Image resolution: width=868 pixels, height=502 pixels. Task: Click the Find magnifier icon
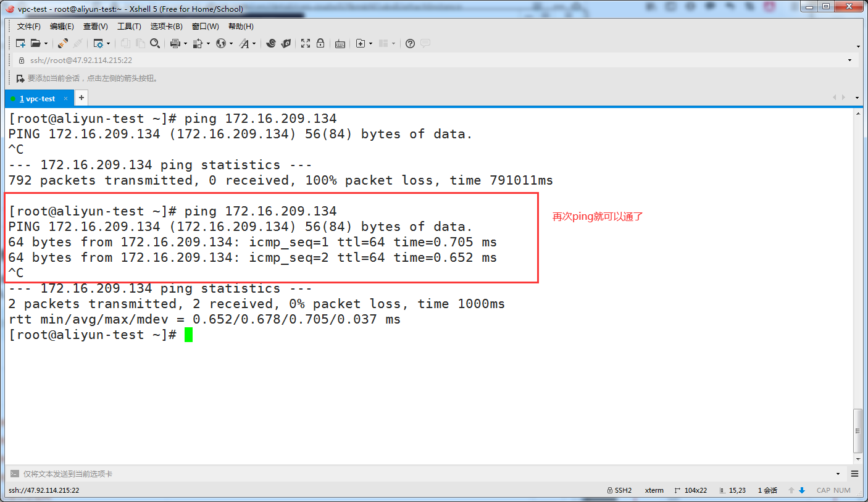click(156, 43)
